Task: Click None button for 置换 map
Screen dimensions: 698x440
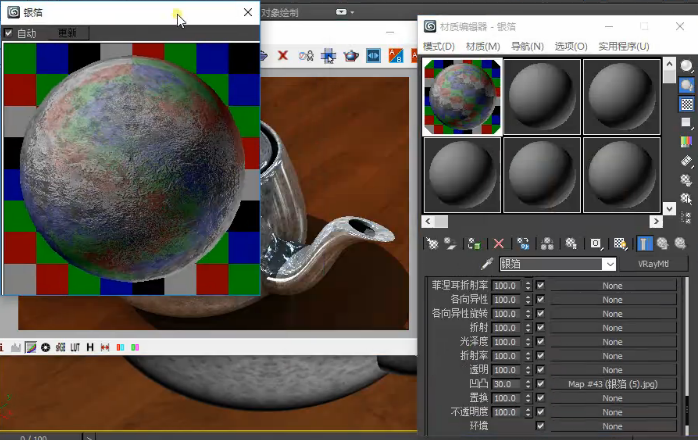Action: [x=613, y=398]
